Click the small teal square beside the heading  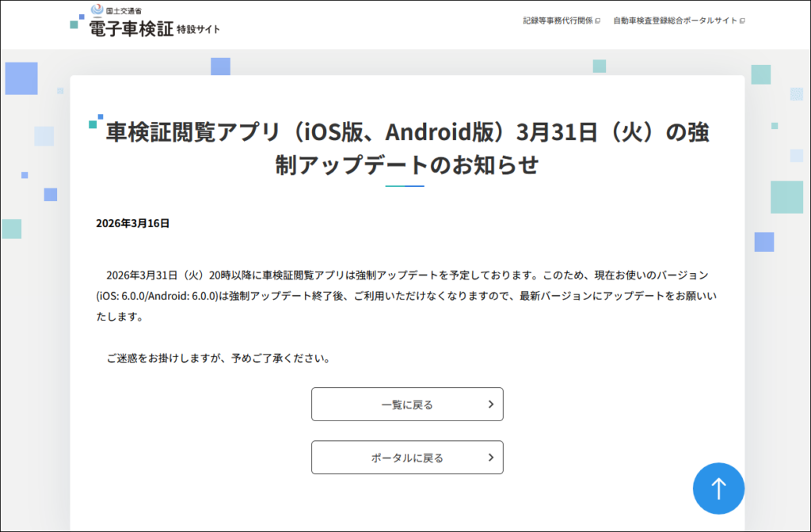pyautogui.click(x=93, y=123)
